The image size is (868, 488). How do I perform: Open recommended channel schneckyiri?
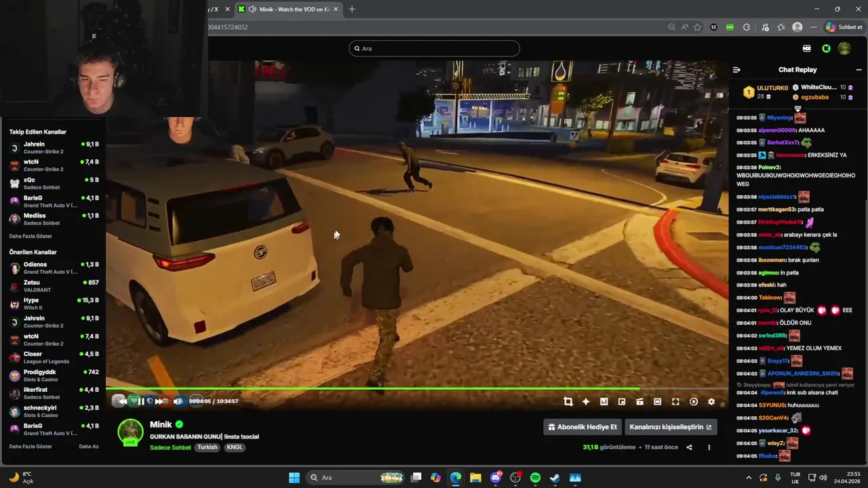coord(54,411)
